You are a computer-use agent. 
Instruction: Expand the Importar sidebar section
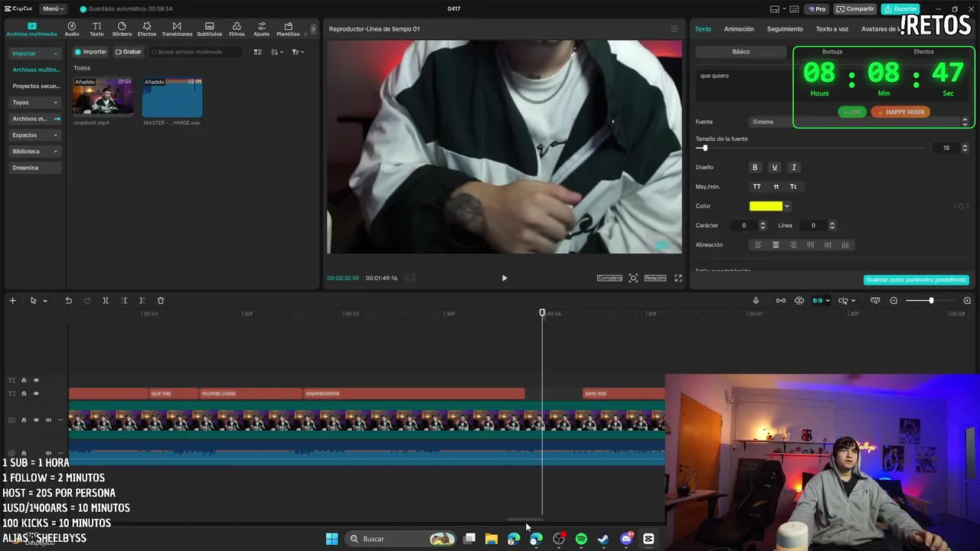pos(34,54)
